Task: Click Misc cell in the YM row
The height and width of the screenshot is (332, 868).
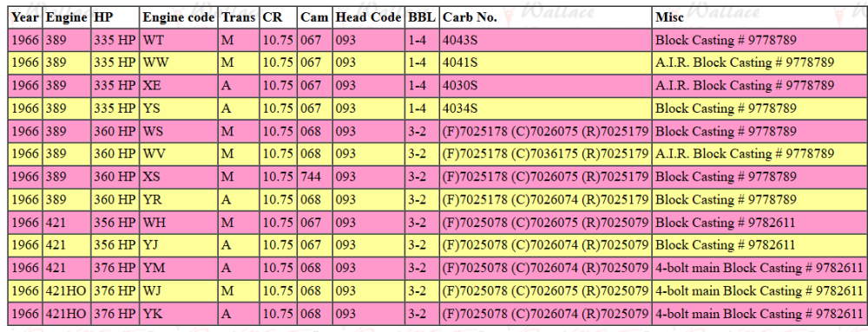Action: [759, 269]
